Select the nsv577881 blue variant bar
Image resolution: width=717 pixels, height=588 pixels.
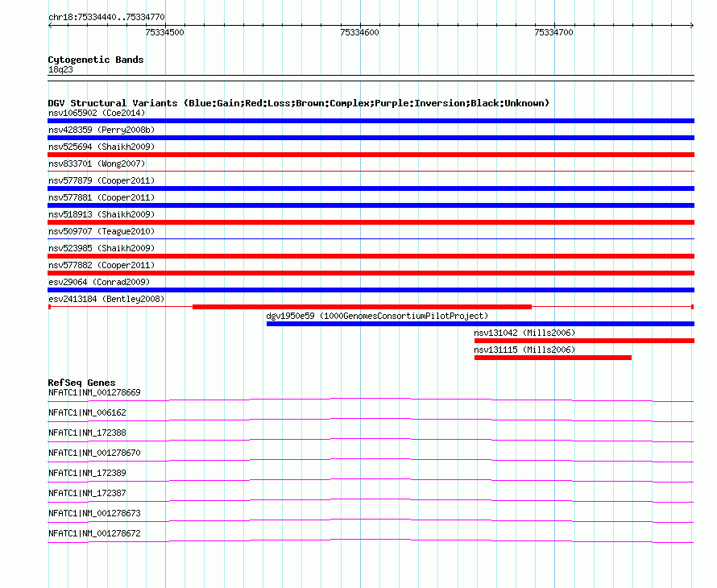tap(371, 205)
